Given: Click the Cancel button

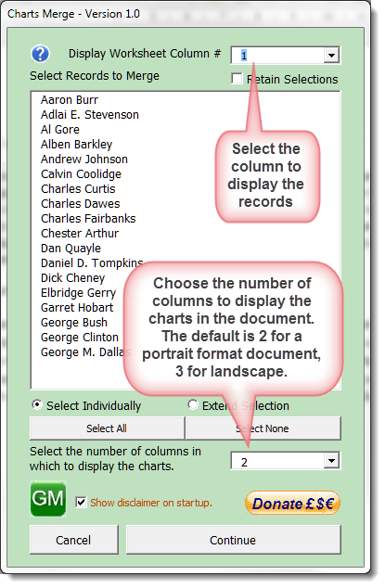Looking at the screenshot, I should coord(74,540).
